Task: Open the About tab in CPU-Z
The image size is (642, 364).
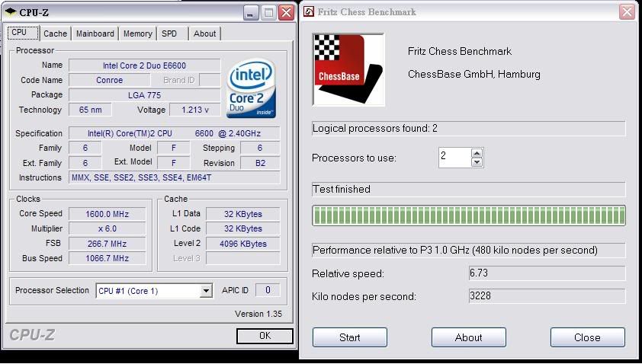Action: [x=204, y=34]
